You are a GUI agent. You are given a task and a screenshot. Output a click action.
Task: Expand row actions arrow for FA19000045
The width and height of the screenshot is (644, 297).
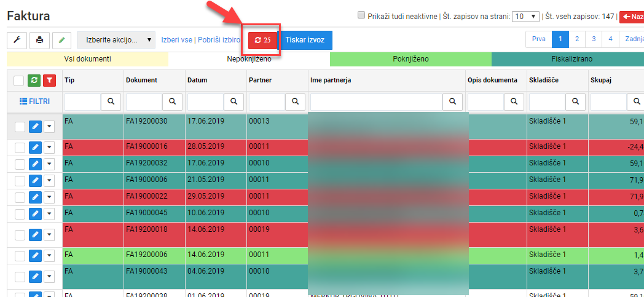(49, 214)
